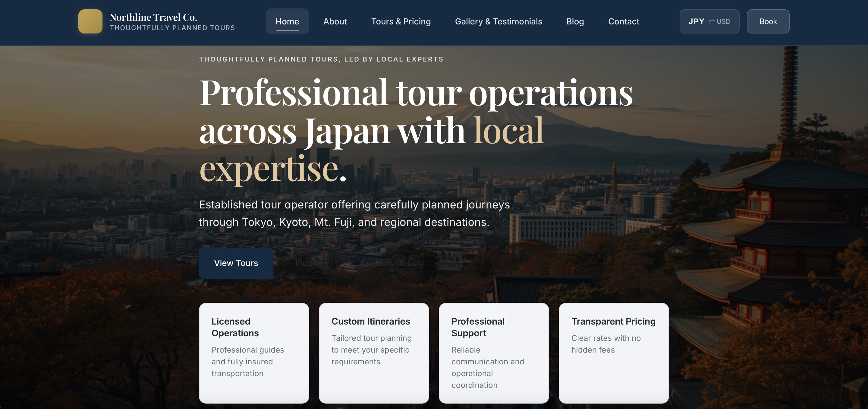Viewport: 868px width, 409px height.
Task: Visit the Blog section
Action: (575, 21)
